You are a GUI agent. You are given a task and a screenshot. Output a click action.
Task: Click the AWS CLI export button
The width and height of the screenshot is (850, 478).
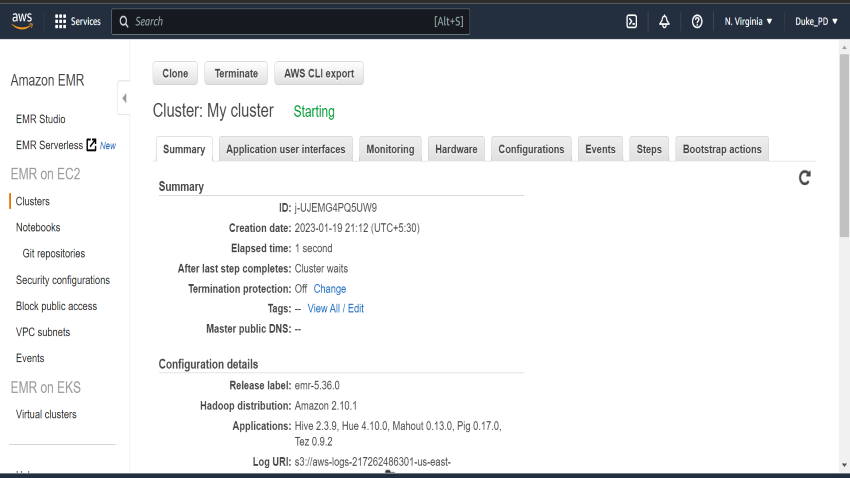tap(319, 73)
